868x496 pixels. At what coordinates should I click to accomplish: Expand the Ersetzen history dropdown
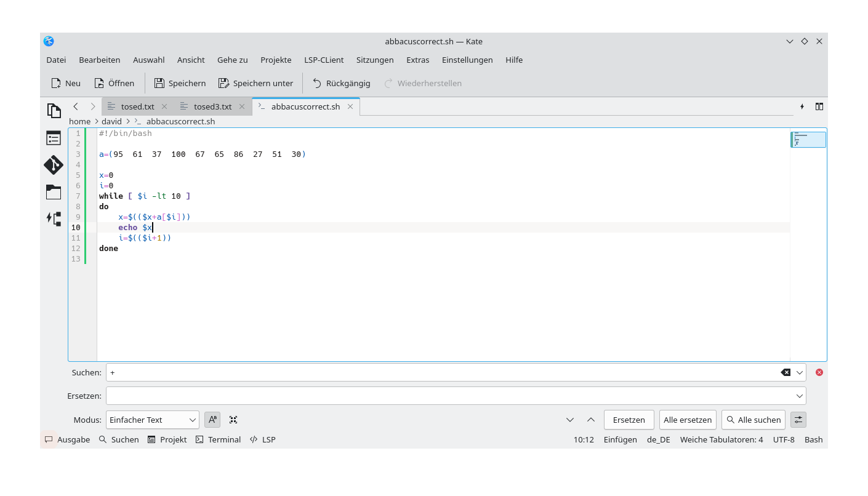coord(800,396)
